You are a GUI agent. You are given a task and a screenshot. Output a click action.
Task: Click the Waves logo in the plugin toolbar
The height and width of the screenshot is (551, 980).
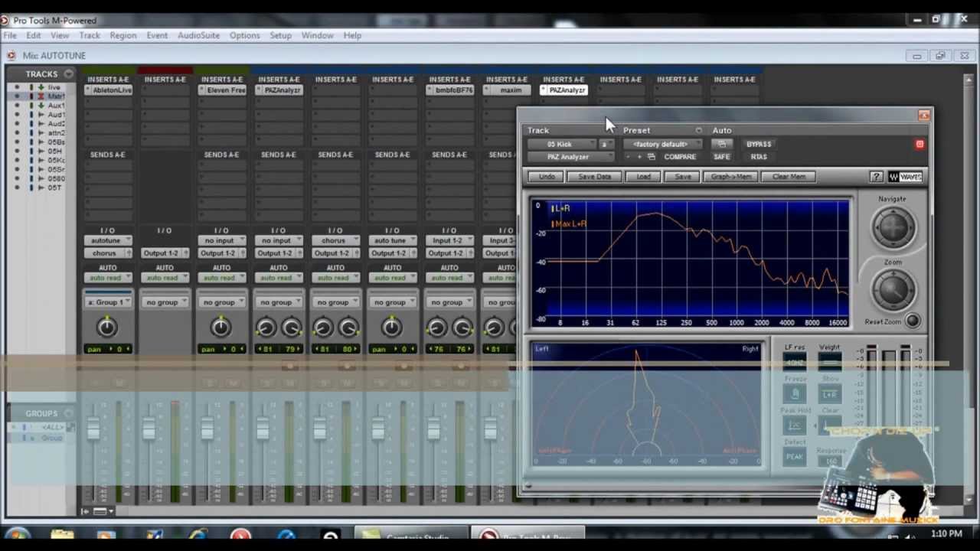(905, 177)
